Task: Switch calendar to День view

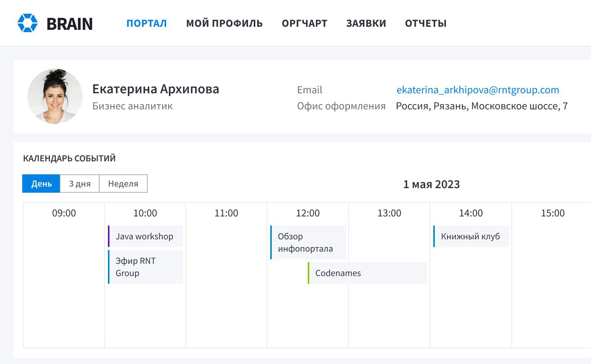Action: [41, 184]
